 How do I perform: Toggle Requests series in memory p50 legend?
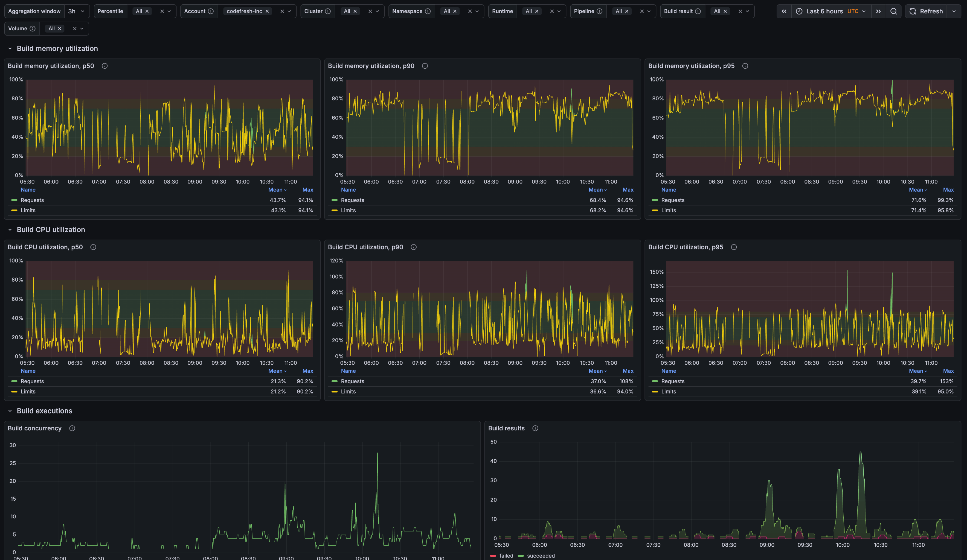point(32,200)
